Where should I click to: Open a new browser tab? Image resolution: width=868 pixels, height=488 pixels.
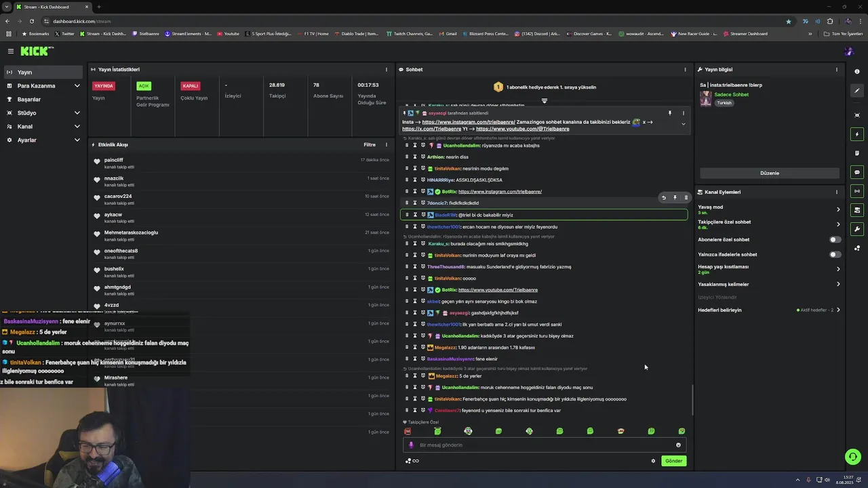coord(99,7)
